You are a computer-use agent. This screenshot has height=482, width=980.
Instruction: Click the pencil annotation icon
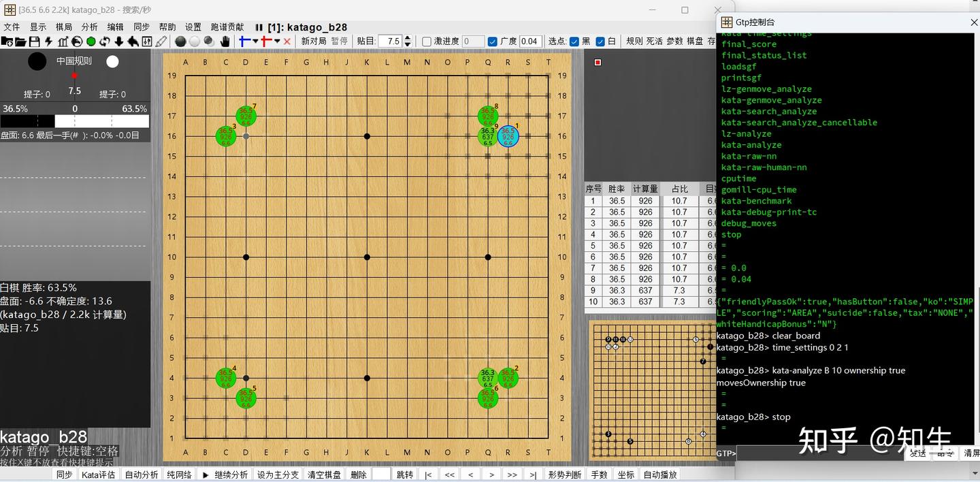pyautogui.click(x=161, y=42)
